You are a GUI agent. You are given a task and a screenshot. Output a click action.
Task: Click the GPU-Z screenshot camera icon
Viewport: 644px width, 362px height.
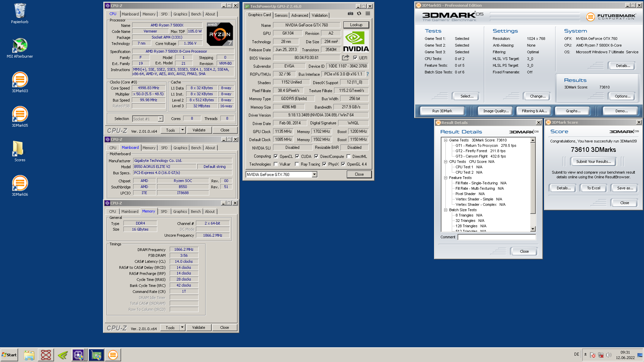pyautogui.click(x=350, y=14)
